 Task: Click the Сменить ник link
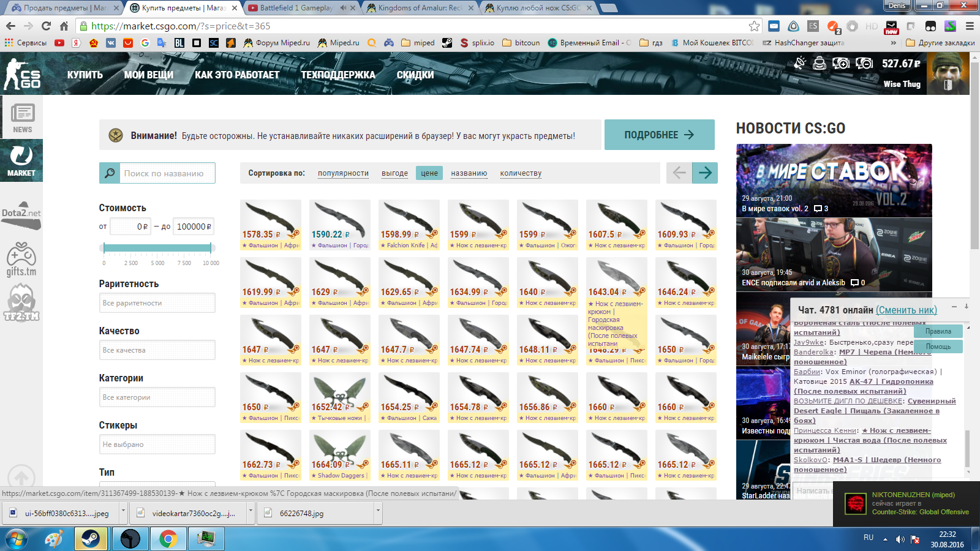(x=907, y=310)
